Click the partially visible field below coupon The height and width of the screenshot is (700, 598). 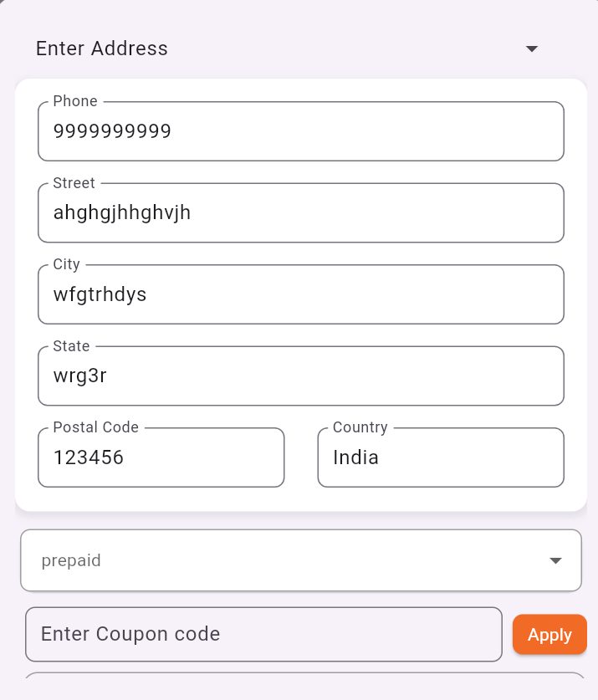(305, 675)
